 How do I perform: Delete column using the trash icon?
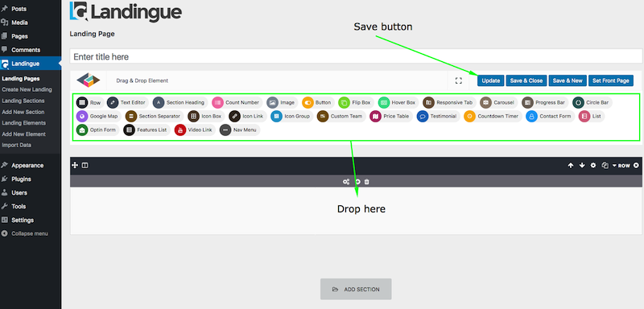click(367, 181)
